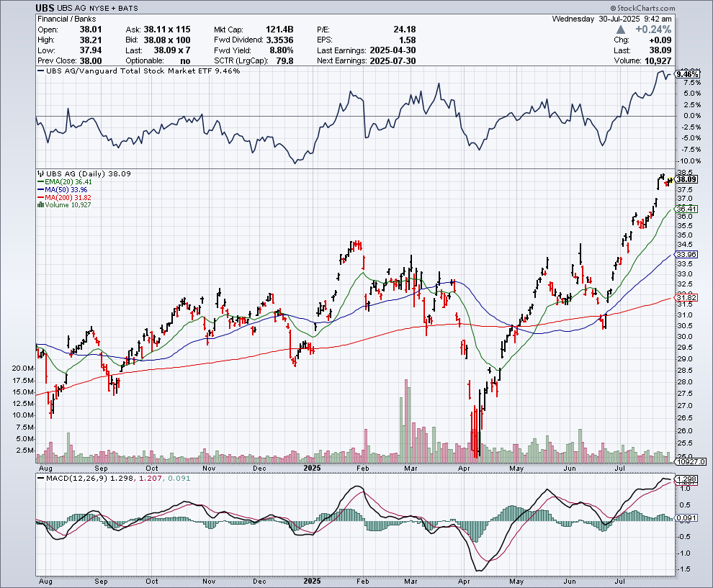
Task: Click the Prev Close value 38.00
Action: pos(91,61)
